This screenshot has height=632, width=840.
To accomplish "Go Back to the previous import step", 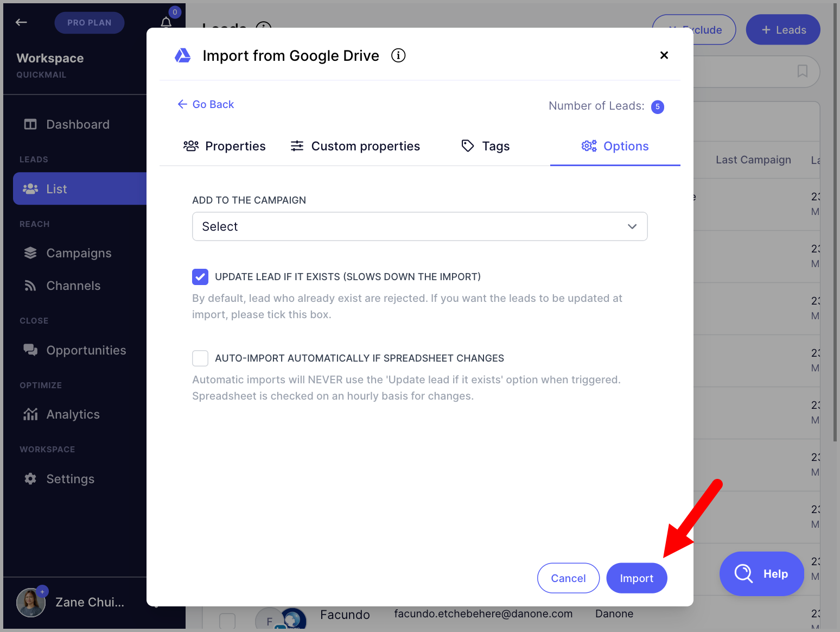I will (x=205, y=104).
